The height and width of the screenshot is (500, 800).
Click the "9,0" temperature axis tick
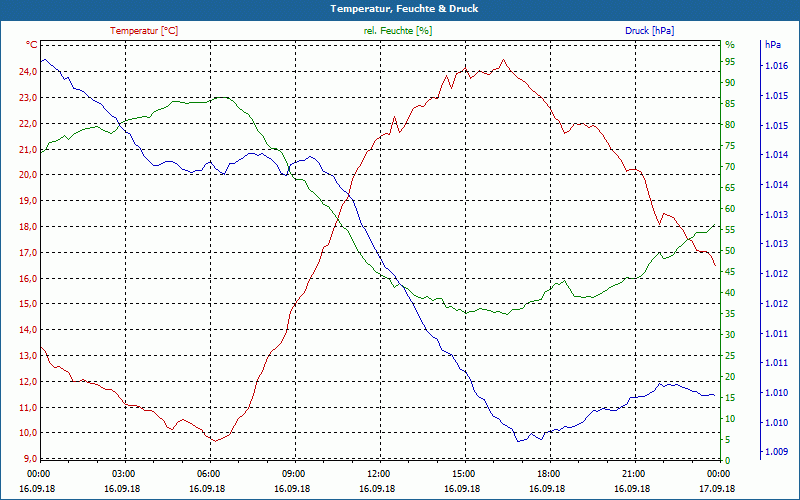pyautogui.click(x=30, y=459)
